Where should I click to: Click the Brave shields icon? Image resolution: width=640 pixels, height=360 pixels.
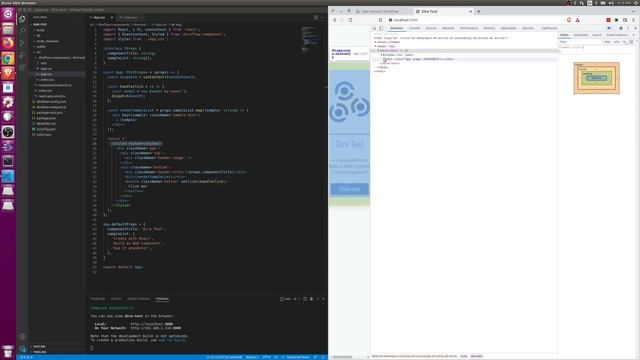(x=569, y=20)
